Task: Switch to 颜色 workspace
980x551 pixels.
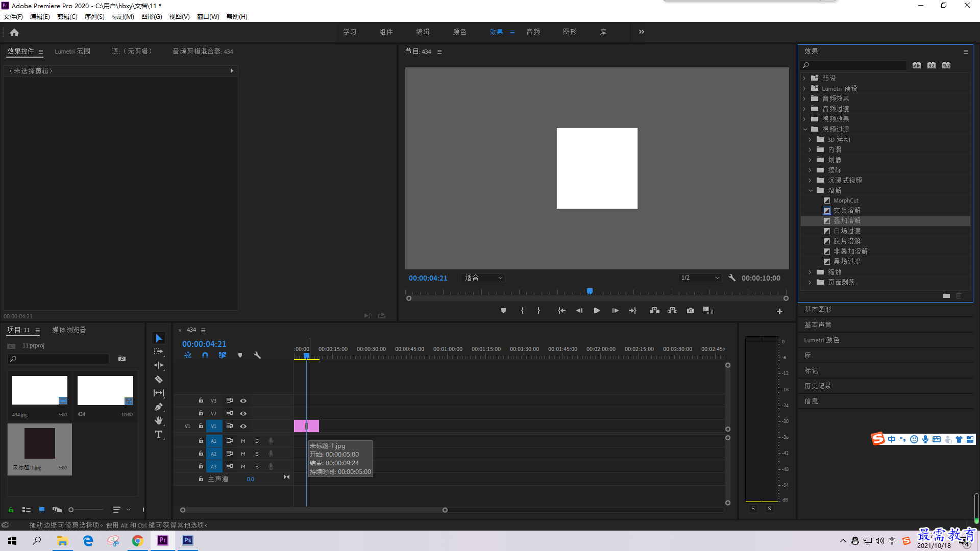Action: tap(459, 32)
